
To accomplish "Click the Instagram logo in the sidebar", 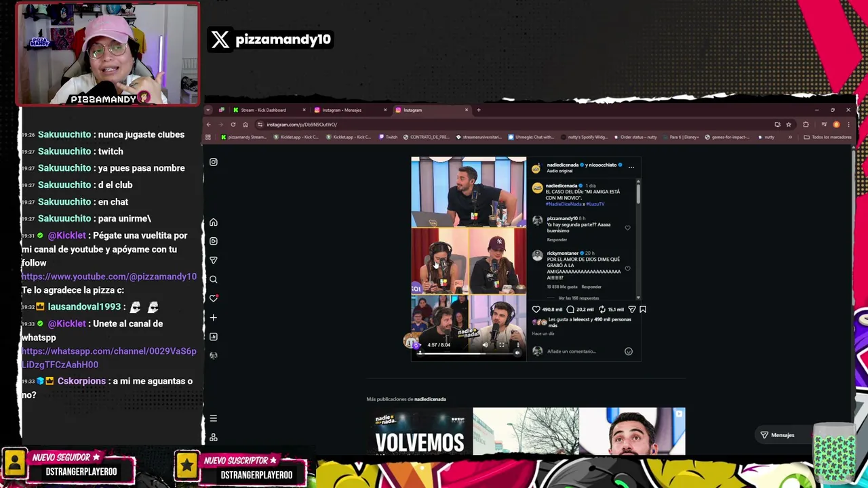I will (x=214, y=162).
